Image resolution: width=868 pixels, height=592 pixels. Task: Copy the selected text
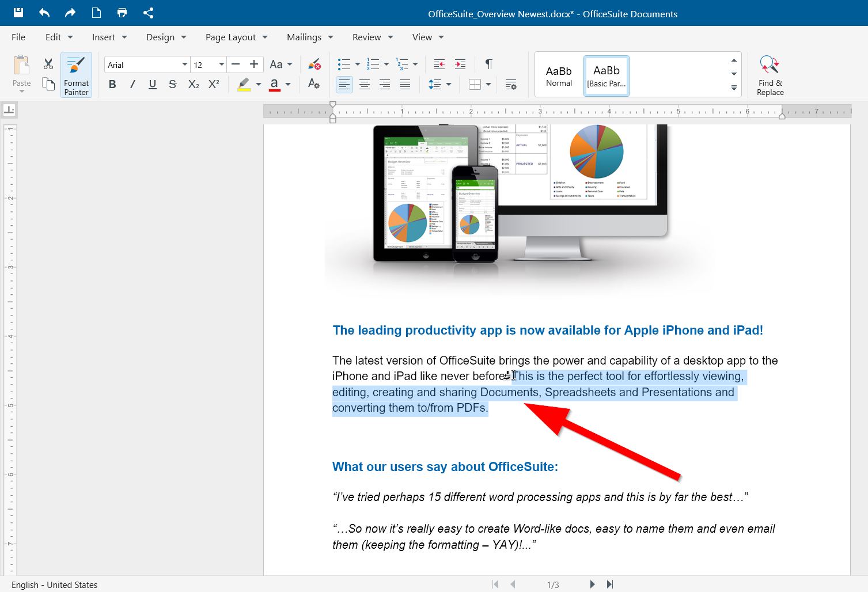point(48,84)
